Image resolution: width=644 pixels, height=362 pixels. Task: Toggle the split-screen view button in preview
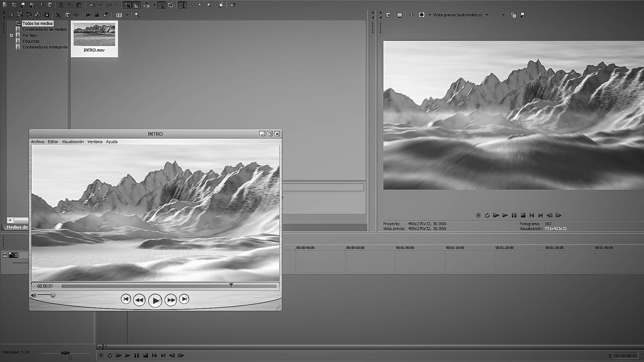tap(422, 15)
